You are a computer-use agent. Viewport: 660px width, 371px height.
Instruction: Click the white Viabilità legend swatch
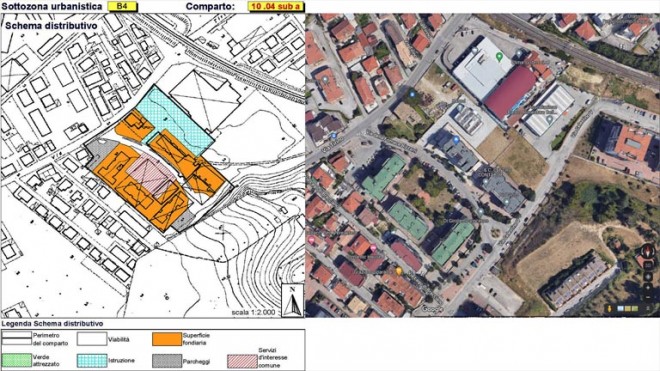[92, 339]
